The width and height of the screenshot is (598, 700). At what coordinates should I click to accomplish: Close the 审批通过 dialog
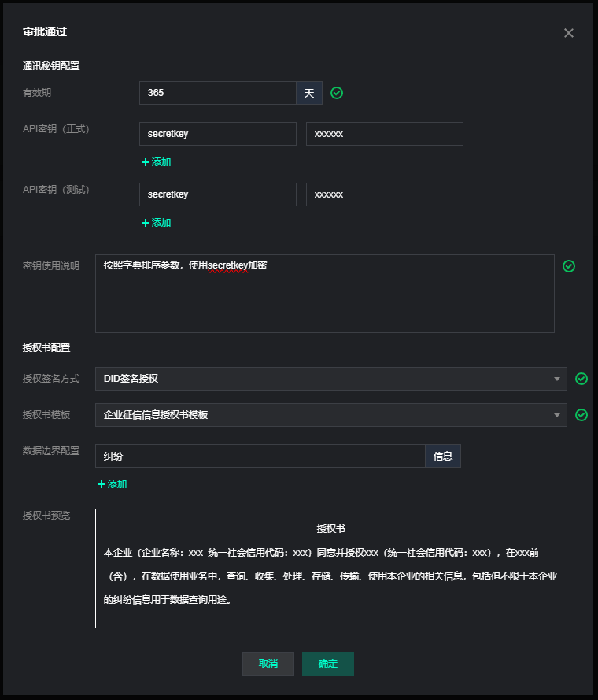[569, 33]
